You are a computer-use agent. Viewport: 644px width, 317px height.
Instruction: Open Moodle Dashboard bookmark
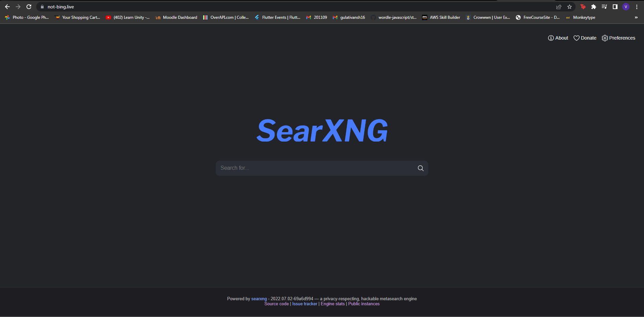point(176,17)
